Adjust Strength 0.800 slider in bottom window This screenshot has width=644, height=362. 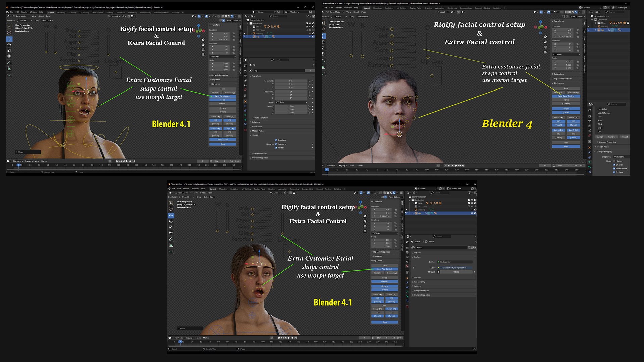tap(456, 272)
